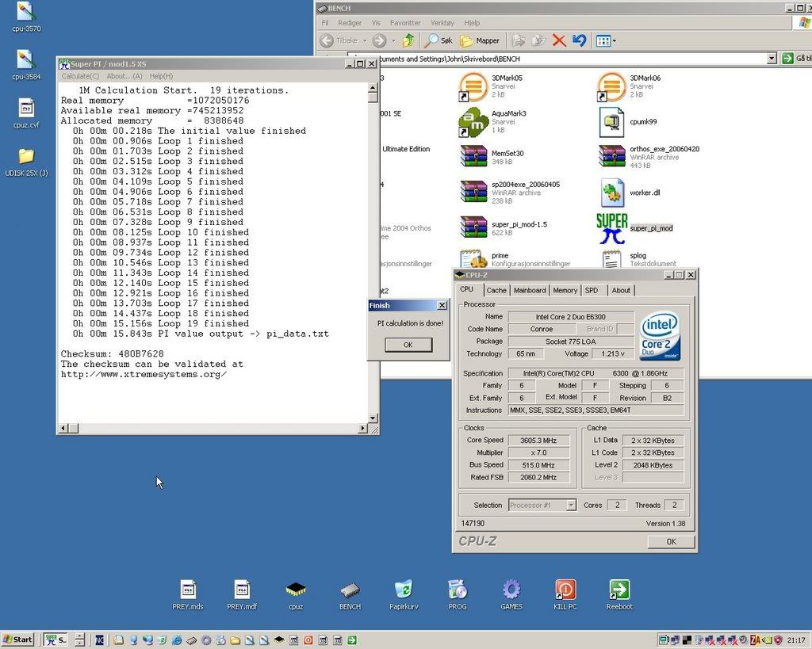The width and height of the screenshot is (812, 649).
Task: Open the Papirkurv recycle bin
Action: tap(404, 594)
